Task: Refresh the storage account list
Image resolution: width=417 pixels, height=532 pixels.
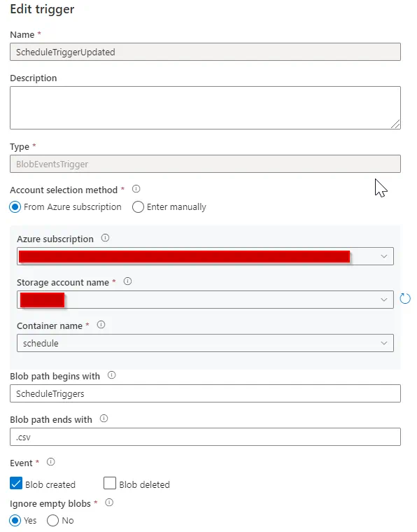Action: pyautogui.click(x=405, y=299)
